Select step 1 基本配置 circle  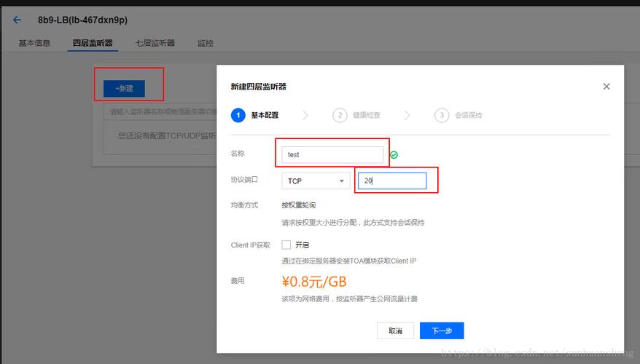click(x=238, y=115)
